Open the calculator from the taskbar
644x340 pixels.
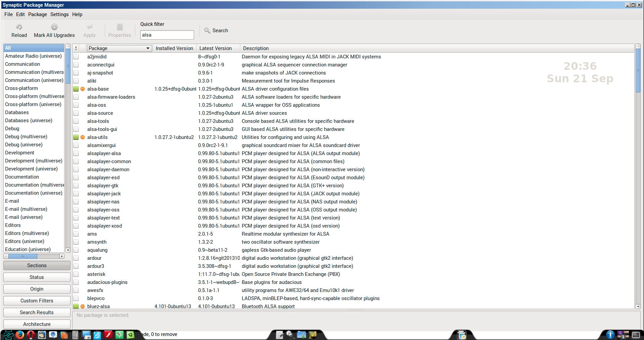(x=75, y=335)
